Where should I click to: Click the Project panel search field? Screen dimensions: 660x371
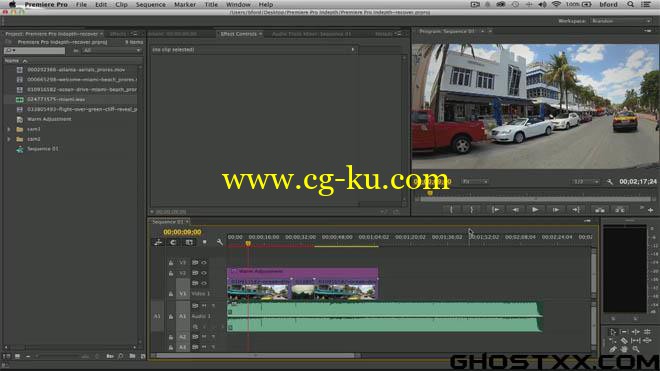(x=35, y=51)
